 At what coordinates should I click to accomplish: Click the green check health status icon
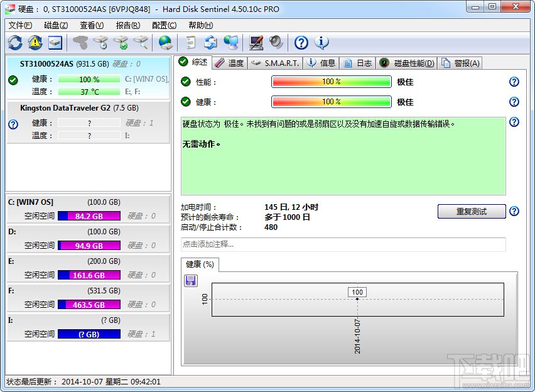pos(14,80)
